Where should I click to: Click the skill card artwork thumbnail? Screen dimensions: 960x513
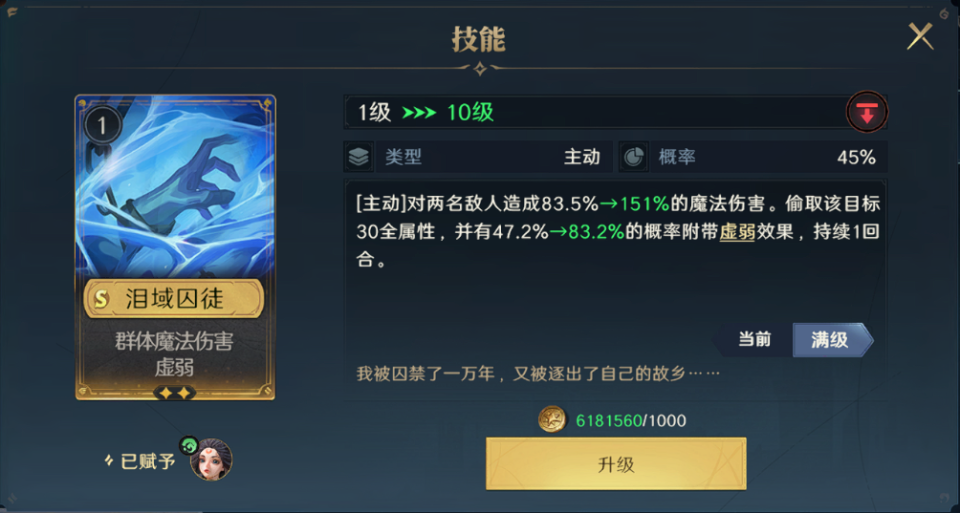[175, 187]
